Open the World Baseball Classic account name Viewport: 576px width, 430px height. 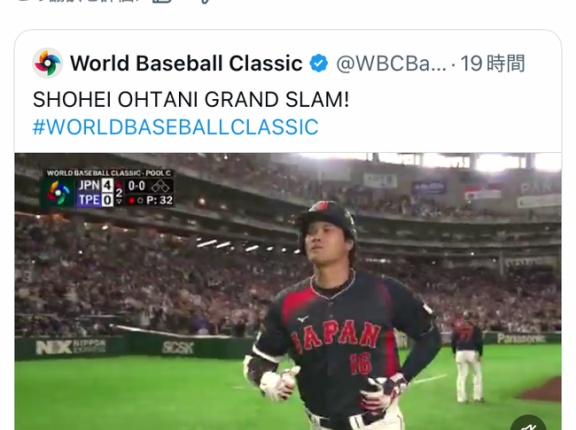coord(186,63)
